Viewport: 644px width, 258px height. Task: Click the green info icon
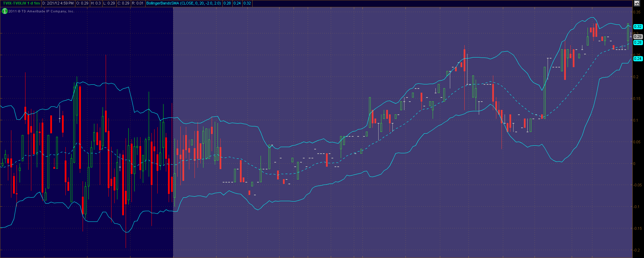(4, 11)
